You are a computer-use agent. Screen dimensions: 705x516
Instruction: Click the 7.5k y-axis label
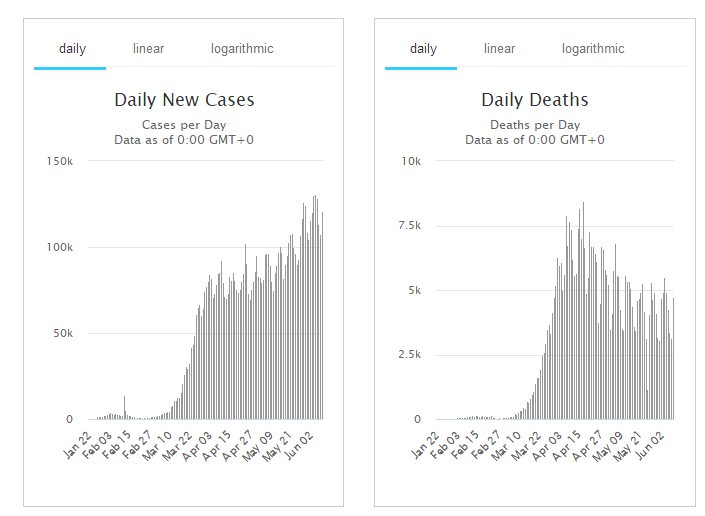click(410, 226)
